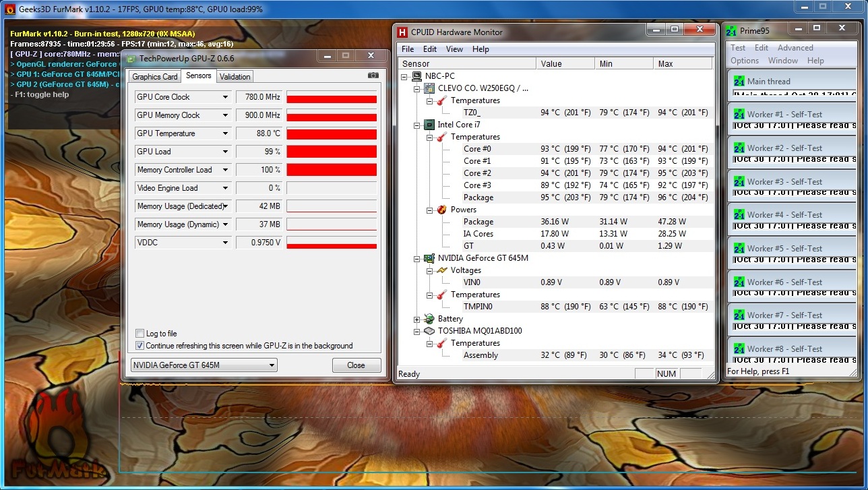Click the Worker #7 - Self-Test title

pyautogui.click(x=784, y=315)
